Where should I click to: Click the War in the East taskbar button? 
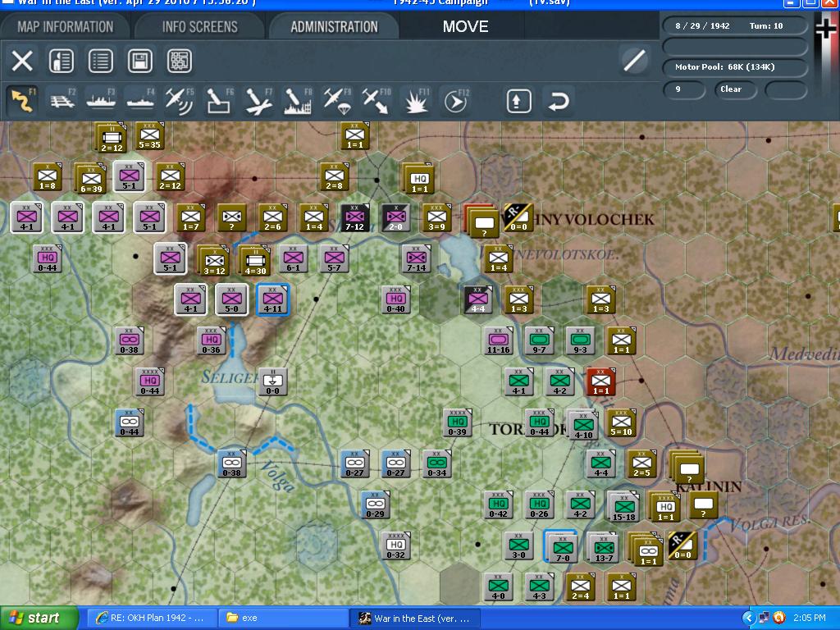[x=415, y=619]
